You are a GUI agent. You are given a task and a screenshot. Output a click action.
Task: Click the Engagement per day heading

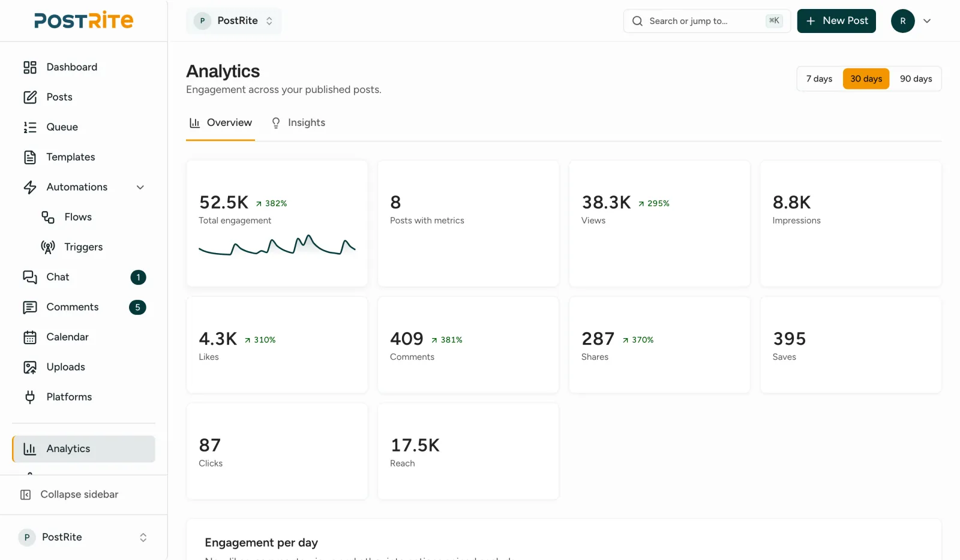[261, 543]
